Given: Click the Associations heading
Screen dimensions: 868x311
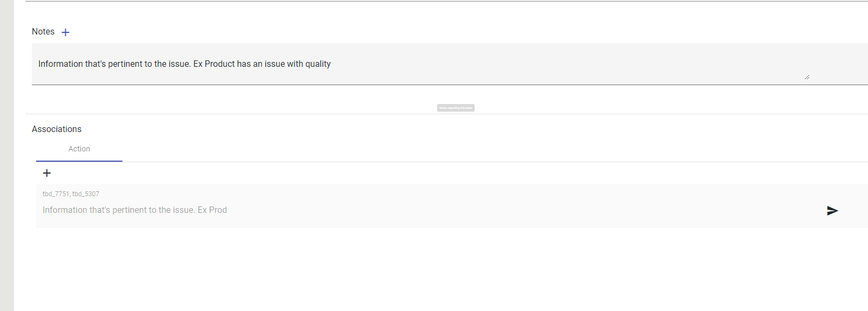Looking at the screenshot, I should pyautogui.click(x=57, y=129).
